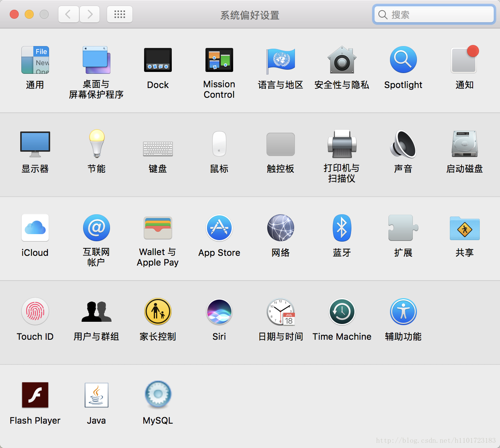Open 通知 (Notifications) pane
500x448 pixels.
pyautogui.click(x=465, y=59)
